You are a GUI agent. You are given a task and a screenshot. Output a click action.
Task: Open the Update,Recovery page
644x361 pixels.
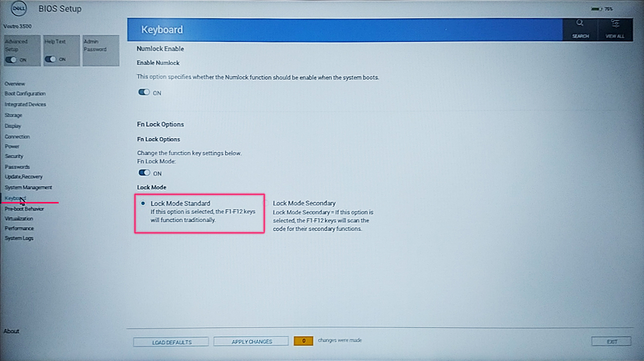(x=23, y=177)
